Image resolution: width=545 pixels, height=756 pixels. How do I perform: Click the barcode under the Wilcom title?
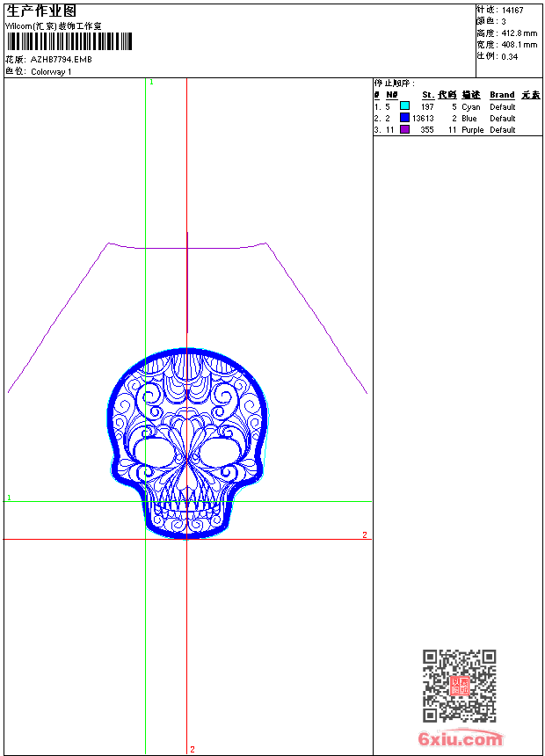tap(69, 41)
